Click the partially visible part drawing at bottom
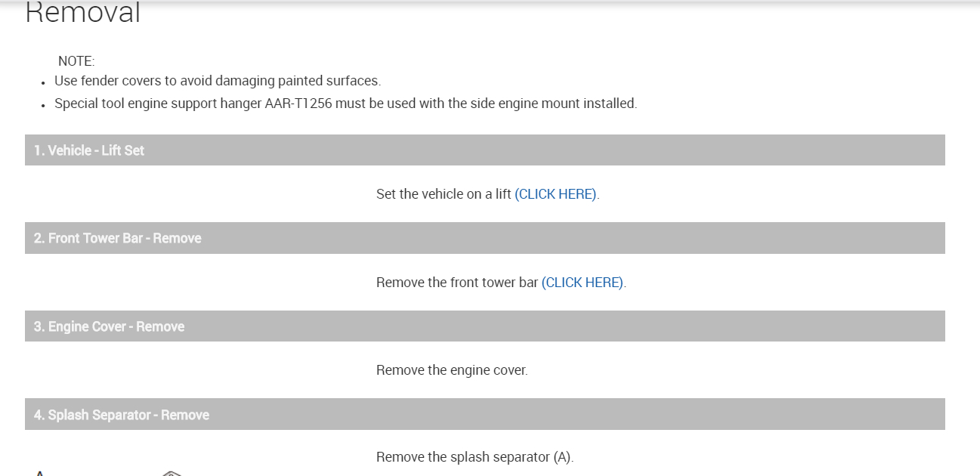Screen dimensions: 980x476 coord(172,473)
